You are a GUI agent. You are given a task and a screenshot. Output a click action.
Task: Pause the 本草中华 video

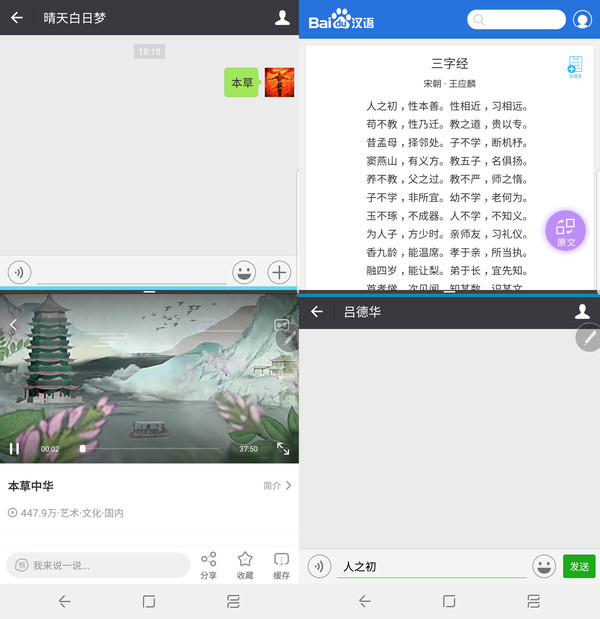click(14, 449)
